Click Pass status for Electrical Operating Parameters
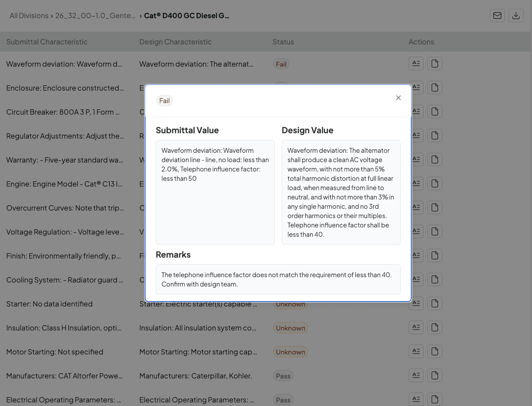Viewport: 532px width, 406px height. 283,400
